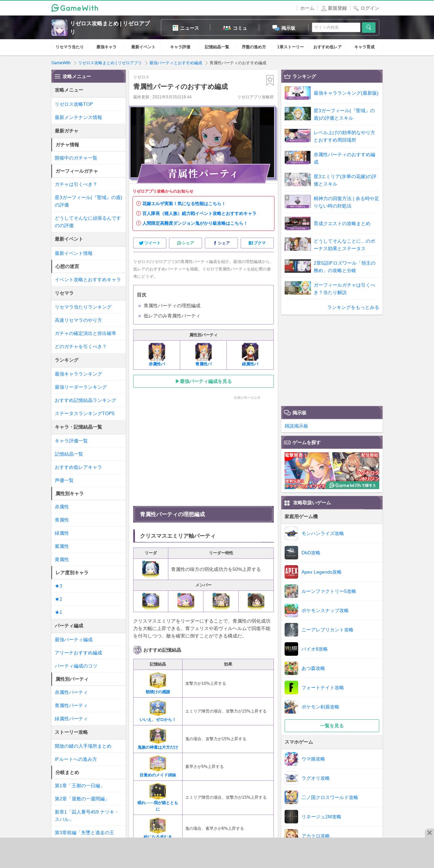Click the green search magnifier button
This screenshot has width=434, height=868.
coord(368,27)
